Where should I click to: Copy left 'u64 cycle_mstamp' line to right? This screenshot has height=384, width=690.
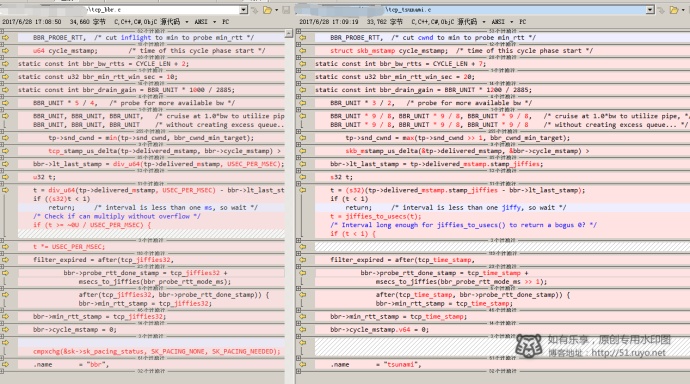(x=5, y=51)
